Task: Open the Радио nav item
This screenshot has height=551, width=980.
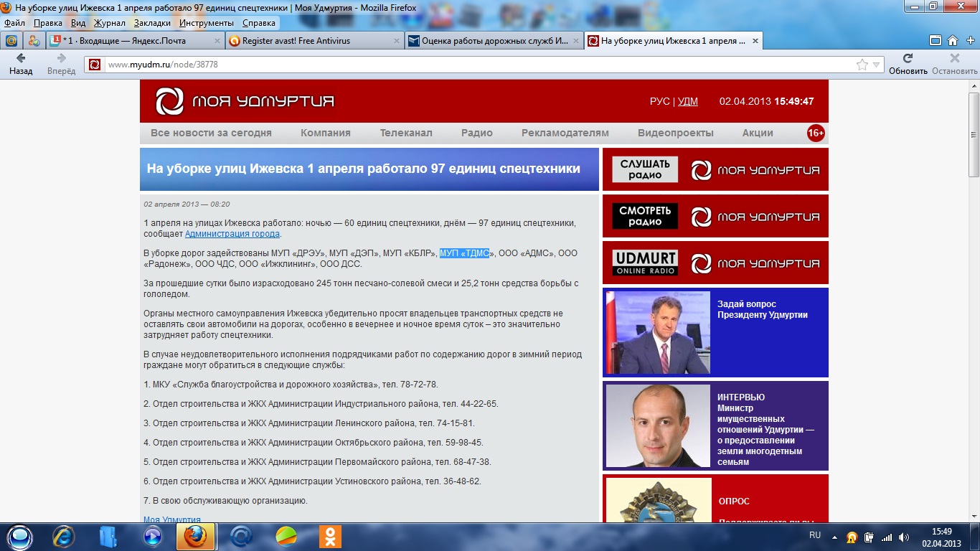Action: [x=477, y=133]
